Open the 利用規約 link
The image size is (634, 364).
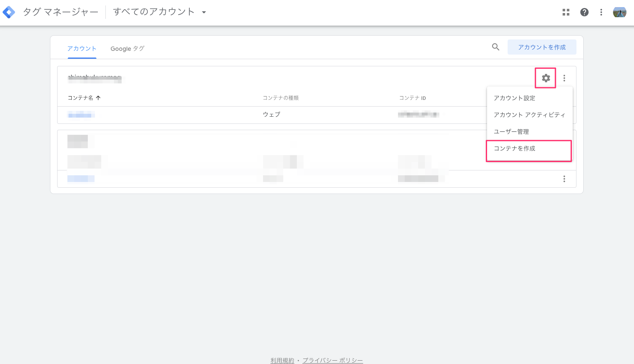[282, 360]
